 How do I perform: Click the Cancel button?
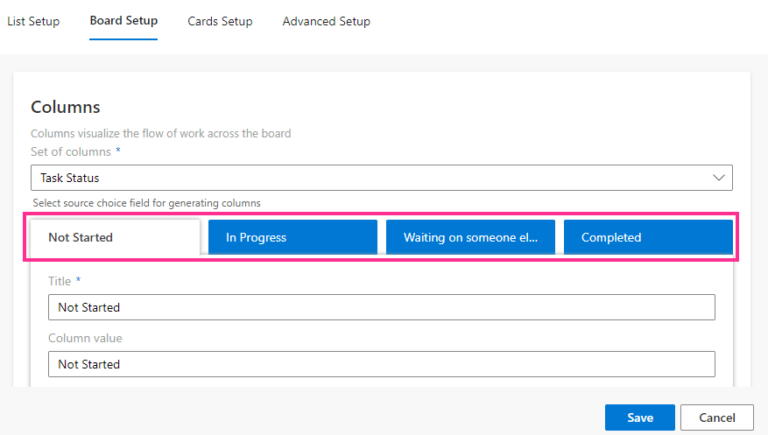(x=717, y=417)
